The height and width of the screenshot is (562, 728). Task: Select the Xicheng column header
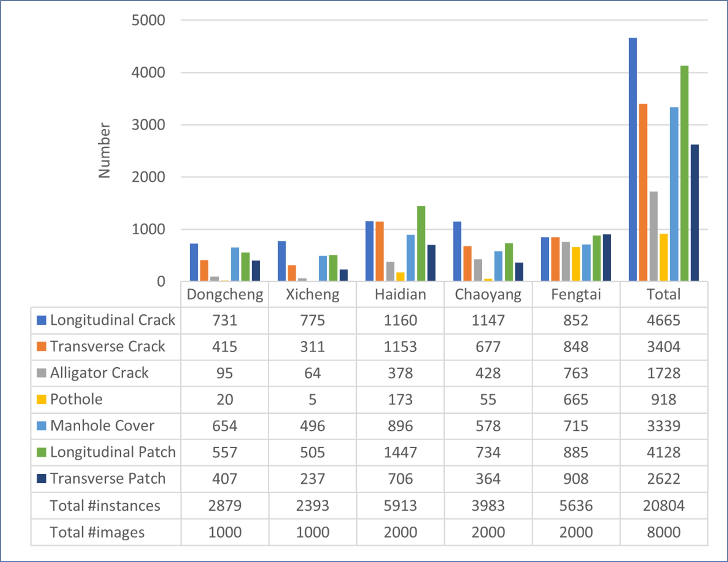coord(312,295)
